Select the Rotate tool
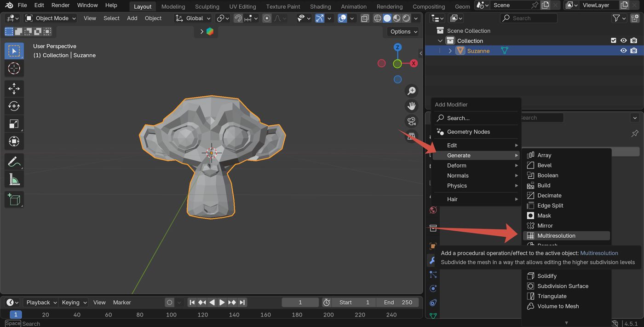644x327 pixels. point(14,106)
